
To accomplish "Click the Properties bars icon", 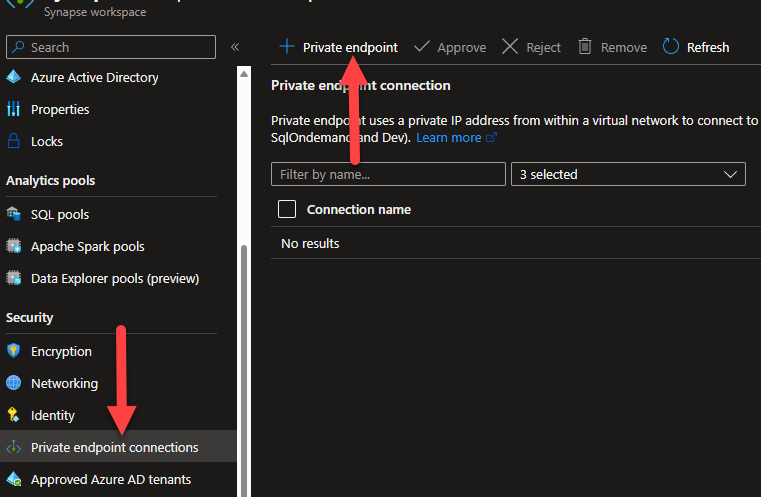I will tap(14, 109).
